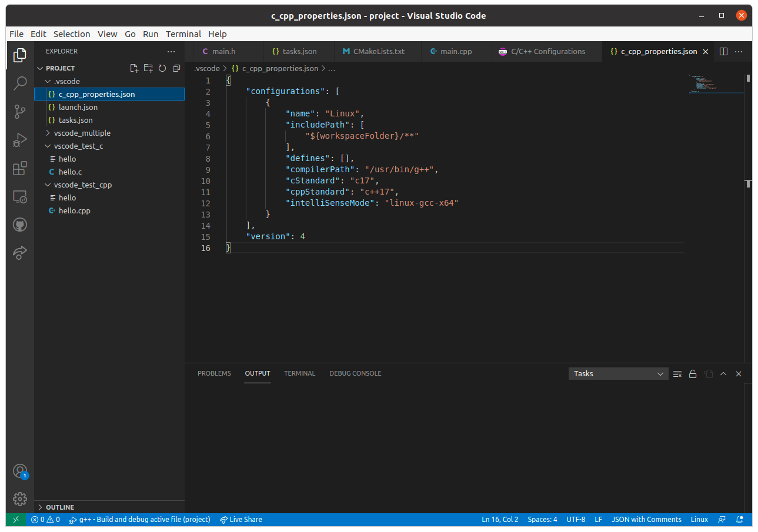The width and height of the screenshot is (758, 532).
Task: Click the remote window indicator in status bar
Action: pos(16,520)
